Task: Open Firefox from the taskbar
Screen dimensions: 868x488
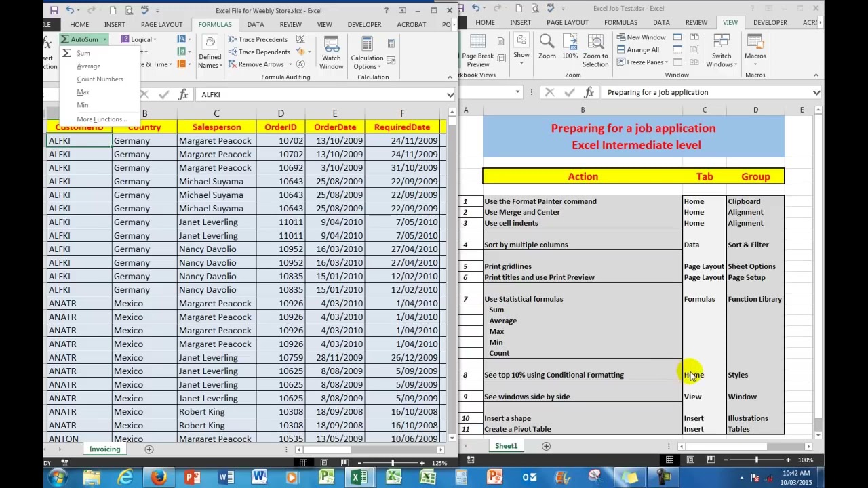Action: [159, 478]
